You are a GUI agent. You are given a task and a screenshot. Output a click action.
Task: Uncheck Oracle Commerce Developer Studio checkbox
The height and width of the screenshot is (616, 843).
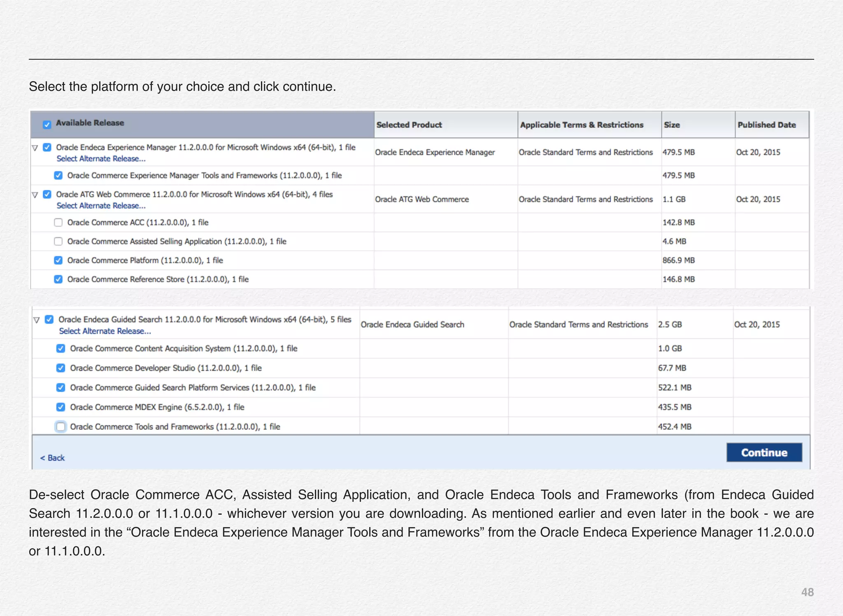click(x=61, y=368)
